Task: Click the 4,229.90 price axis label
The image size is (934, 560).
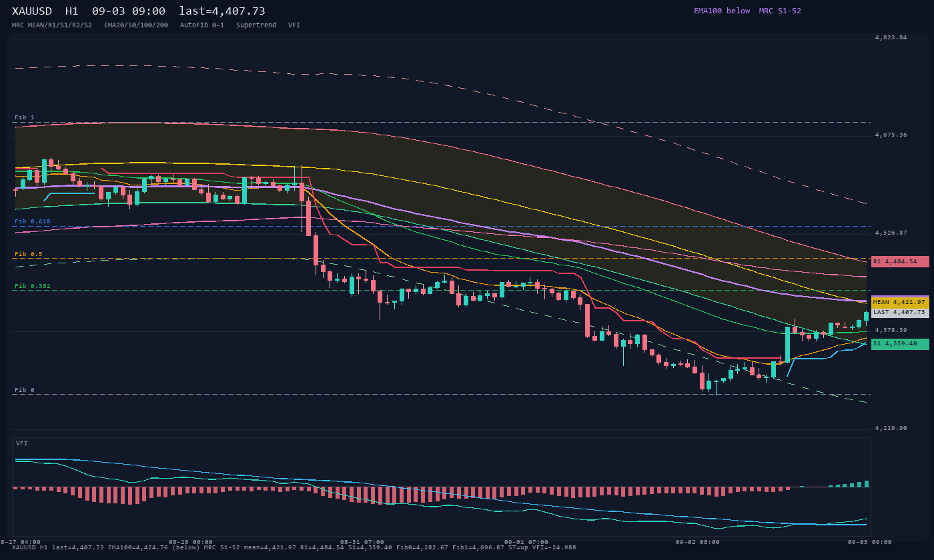Action: pos(891,428)
